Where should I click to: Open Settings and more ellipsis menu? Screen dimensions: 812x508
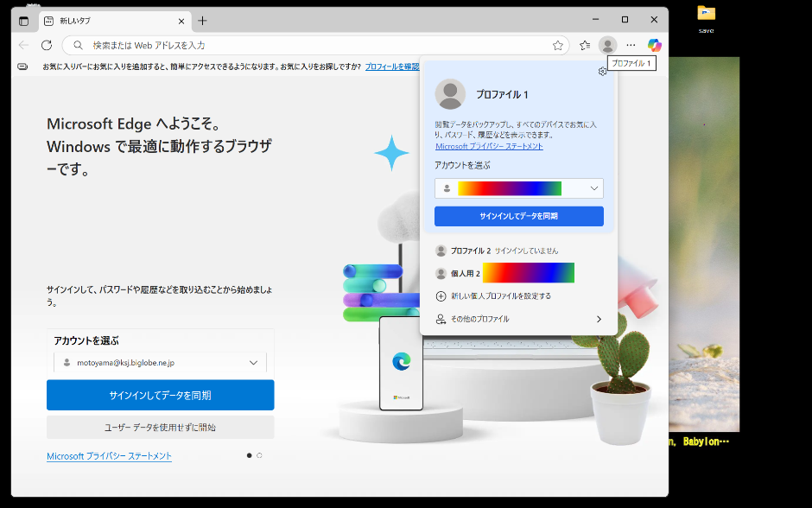click(631, 46)
